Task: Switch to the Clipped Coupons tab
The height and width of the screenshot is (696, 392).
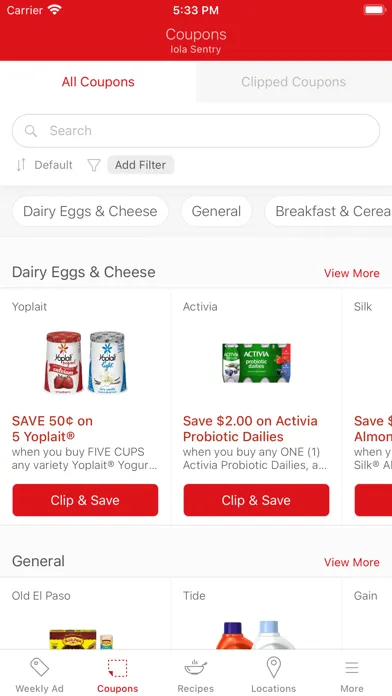Action: pos(293,82)
